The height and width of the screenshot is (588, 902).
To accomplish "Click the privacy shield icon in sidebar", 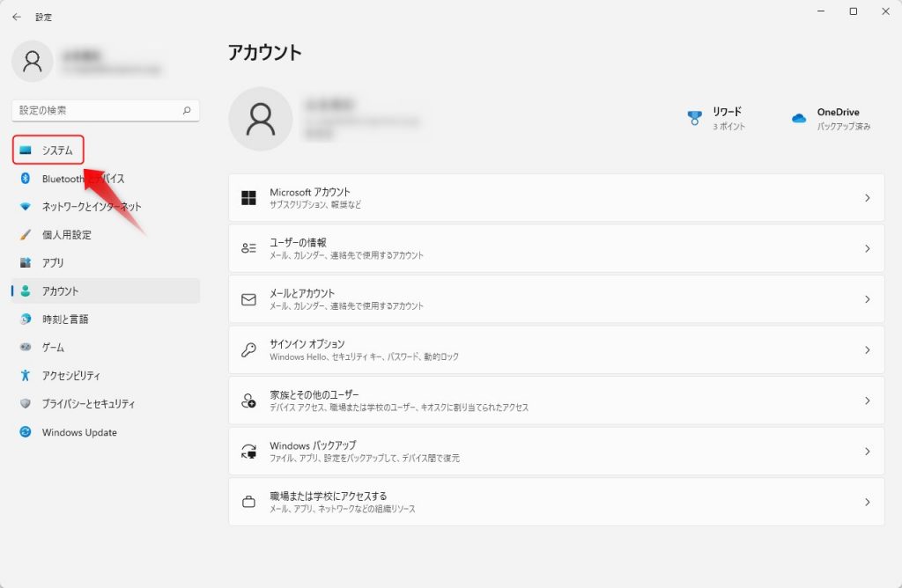I will [x=26, y=403].
